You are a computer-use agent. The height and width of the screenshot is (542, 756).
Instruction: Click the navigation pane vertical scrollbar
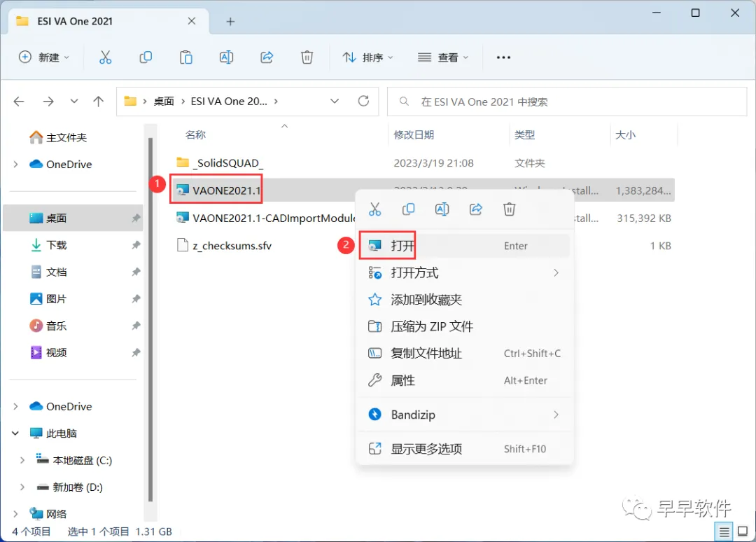(x=150, y=320)
